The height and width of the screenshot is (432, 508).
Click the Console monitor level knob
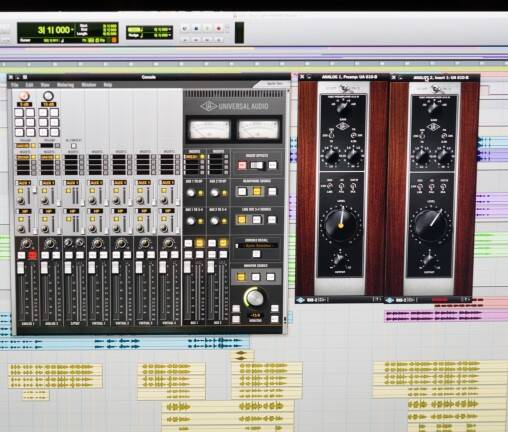(x=255, y=297)
